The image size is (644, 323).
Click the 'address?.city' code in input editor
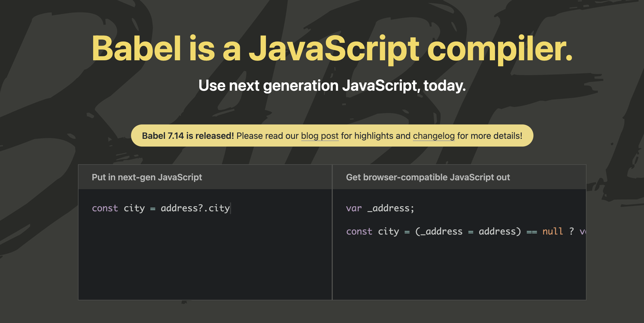[x=195, y=208]
